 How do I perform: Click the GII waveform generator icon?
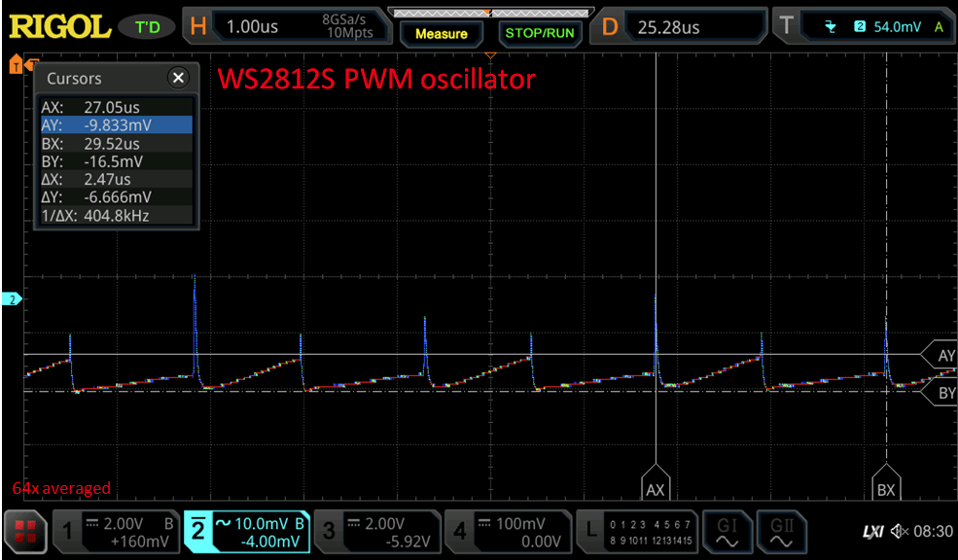coord(781,531)
